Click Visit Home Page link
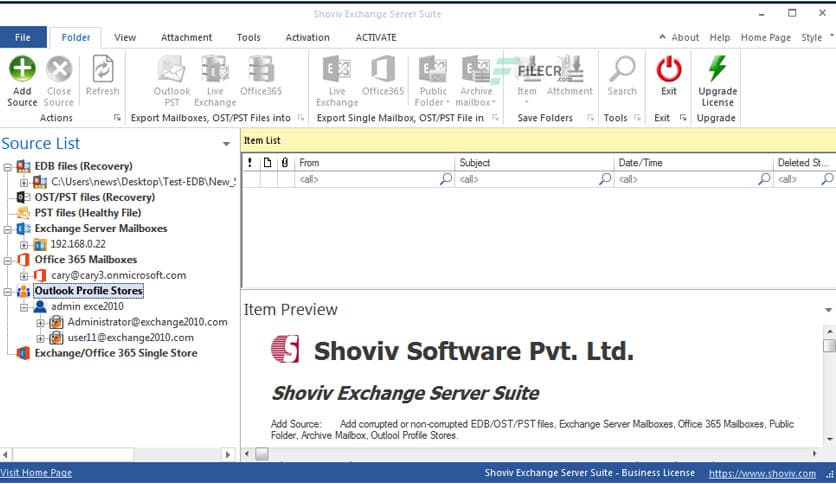836x484 pixels. (36, 473)
